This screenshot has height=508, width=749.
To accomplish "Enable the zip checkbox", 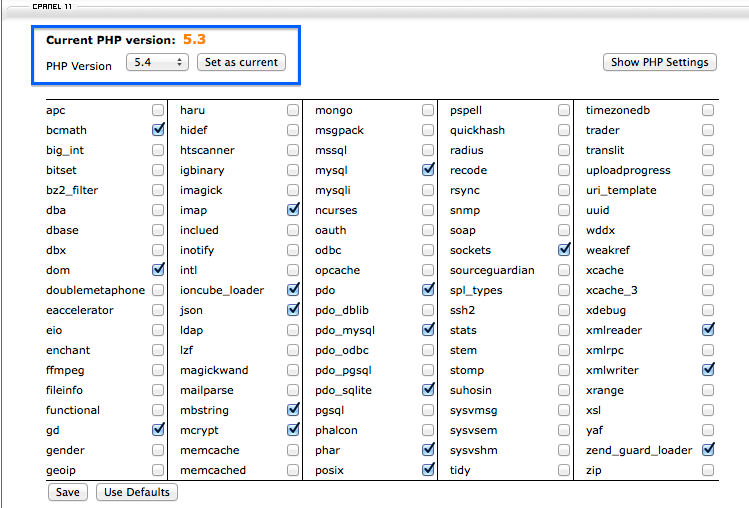I will 708,470.
